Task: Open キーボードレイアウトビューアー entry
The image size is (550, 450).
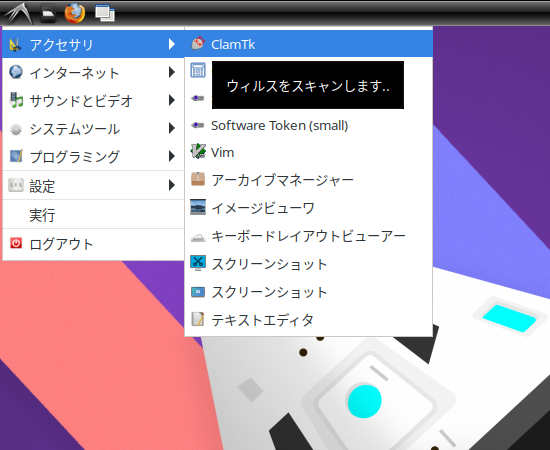Action: point(309,236)
